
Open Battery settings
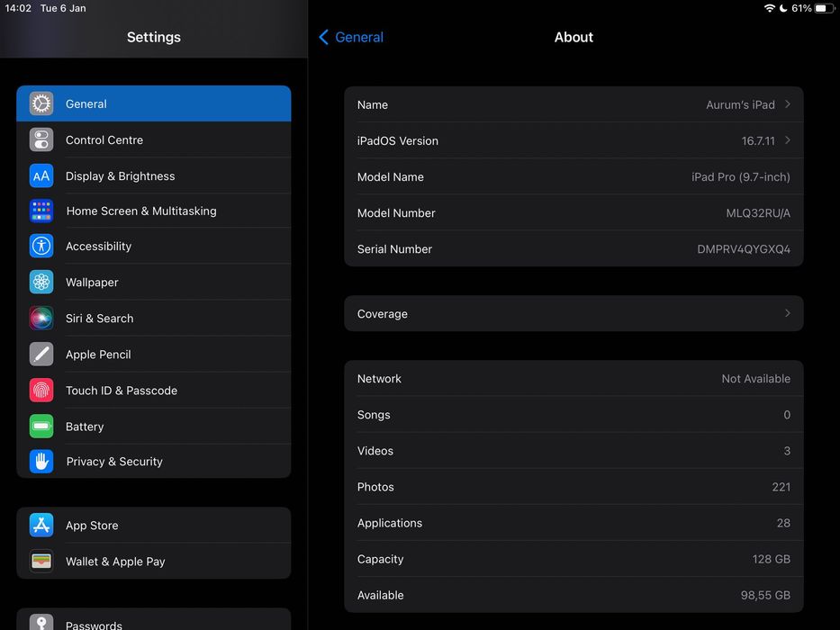154,427
